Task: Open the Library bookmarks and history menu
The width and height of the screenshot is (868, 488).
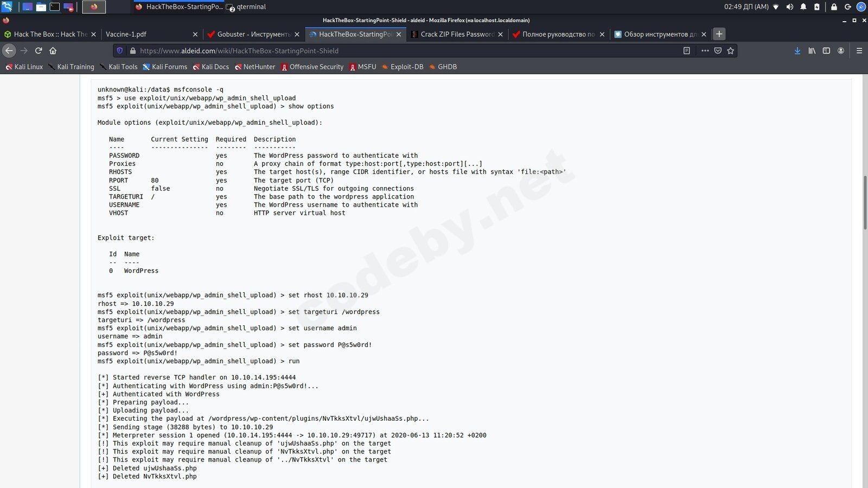Action: 812,50
